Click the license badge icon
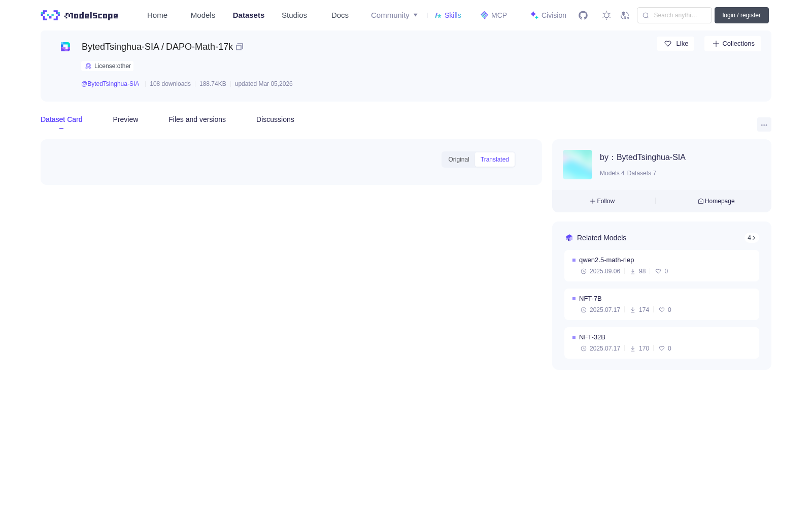The height and width of the screenshot is (508, 812). [x=88, y=66]
